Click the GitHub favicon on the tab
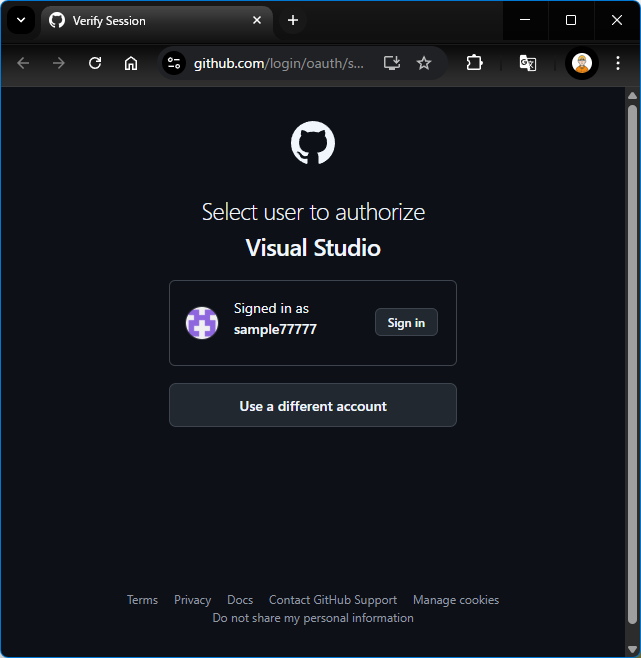641x658 pixels. pyautogui.click(x=57, y=20)
